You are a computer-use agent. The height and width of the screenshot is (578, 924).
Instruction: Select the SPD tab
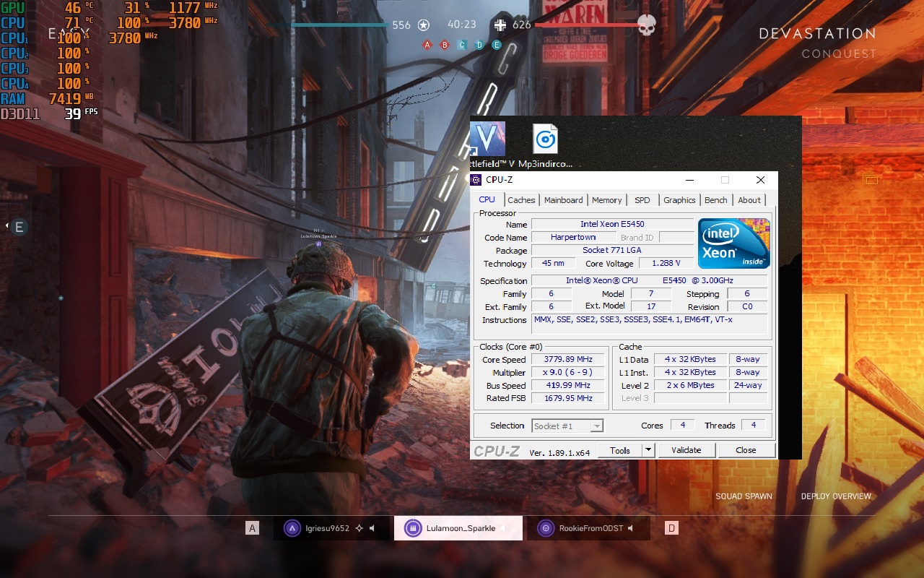pos(642,200)
